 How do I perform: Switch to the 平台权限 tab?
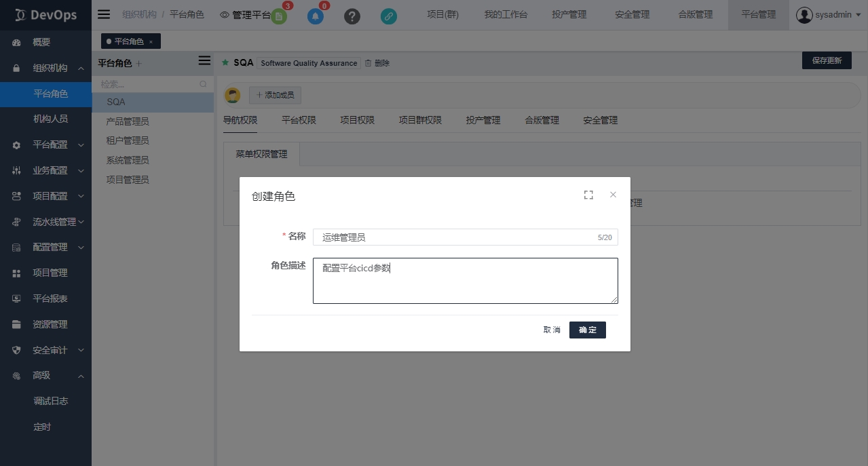(299, 120)
